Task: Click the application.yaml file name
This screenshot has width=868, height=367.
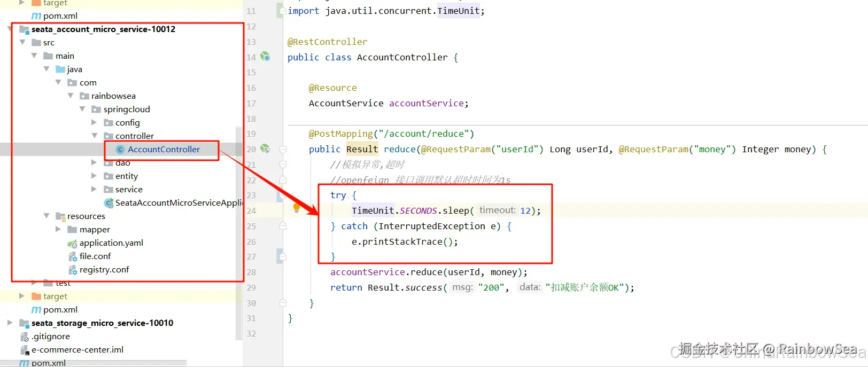Action: [x=111, y=243]
